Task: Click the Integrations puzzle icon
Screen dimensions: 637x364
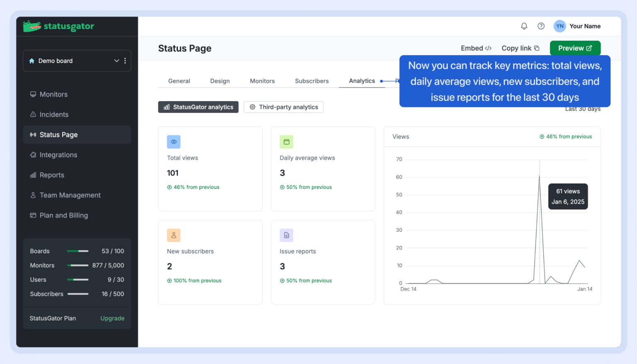Action: click(x=33, y=155)
